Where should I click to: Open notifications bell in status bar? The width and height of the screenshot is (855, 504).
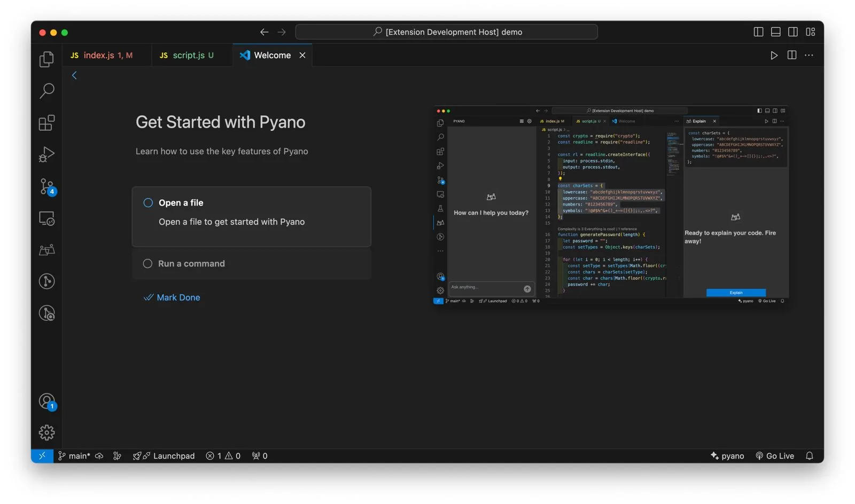pos(810,456)
